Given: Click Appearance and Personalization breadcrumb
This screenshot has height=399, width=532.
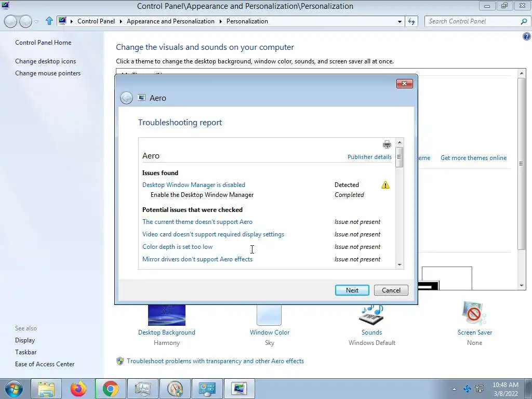Looking at the screenshot, I should pos(170,21).
